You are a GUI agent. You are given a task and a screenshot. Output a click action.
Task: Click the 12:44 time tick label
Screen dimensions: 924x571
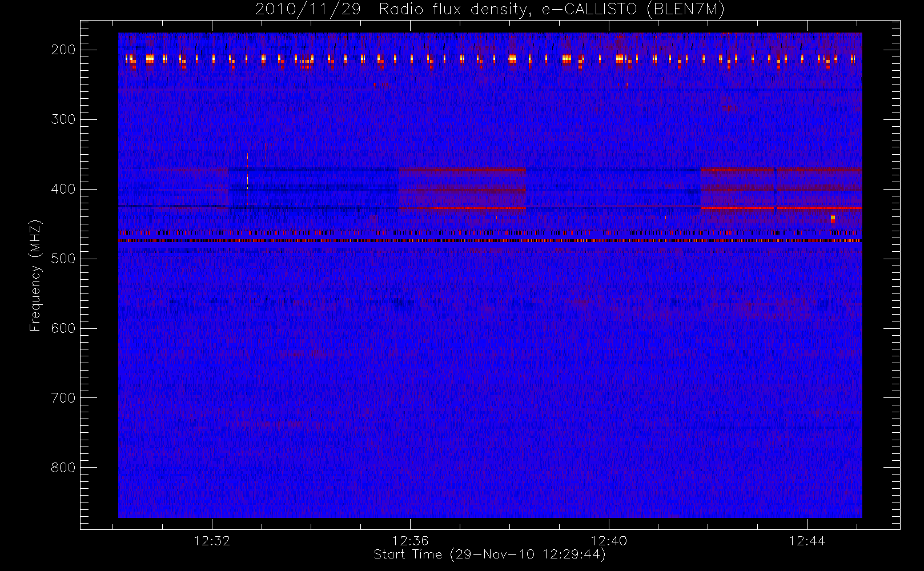pos(807,541)
